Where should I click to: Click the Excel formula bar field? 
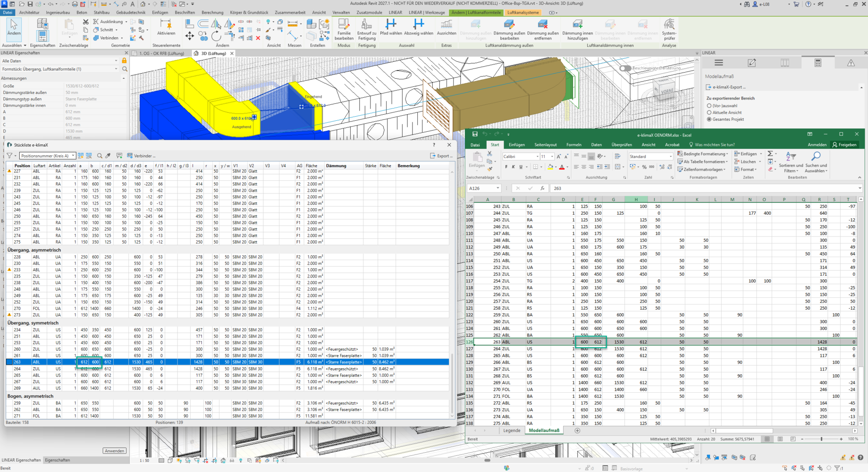[x=704, y=188]
